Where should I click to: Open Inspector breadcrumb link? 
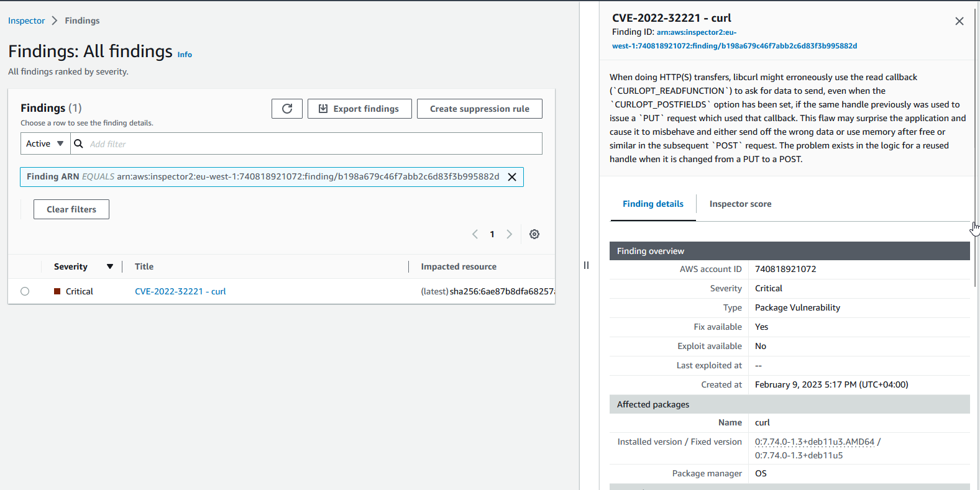[26, 20]
